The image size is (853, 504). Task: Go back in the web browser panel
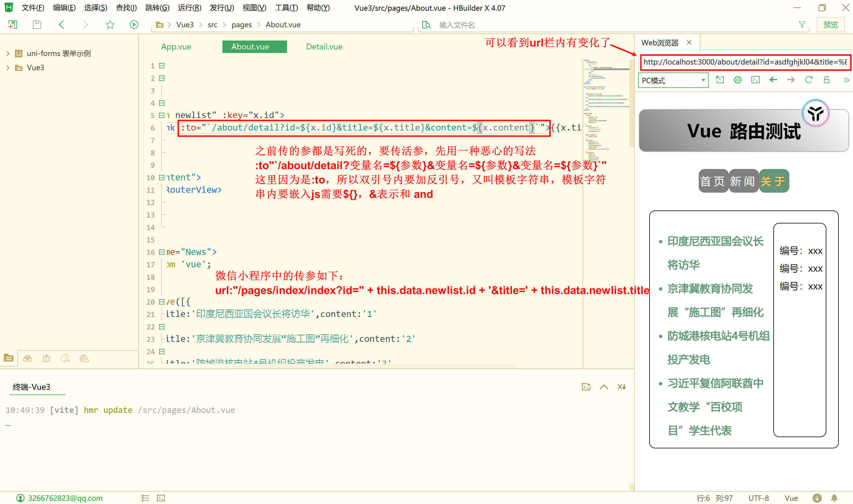(773, 80)
